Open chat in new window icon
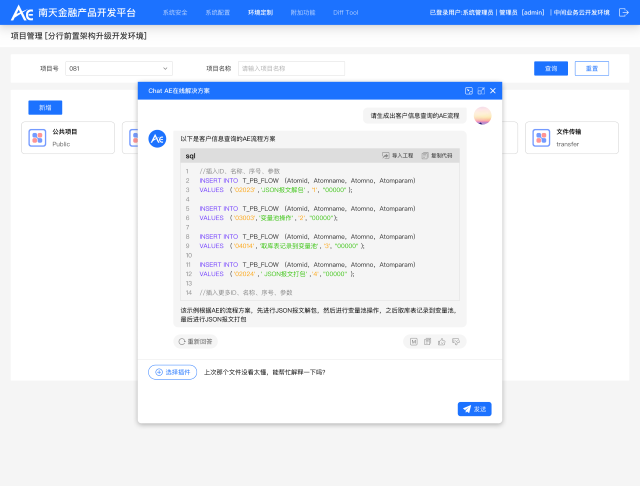640x486 pixels. click(x=481, y=90)
